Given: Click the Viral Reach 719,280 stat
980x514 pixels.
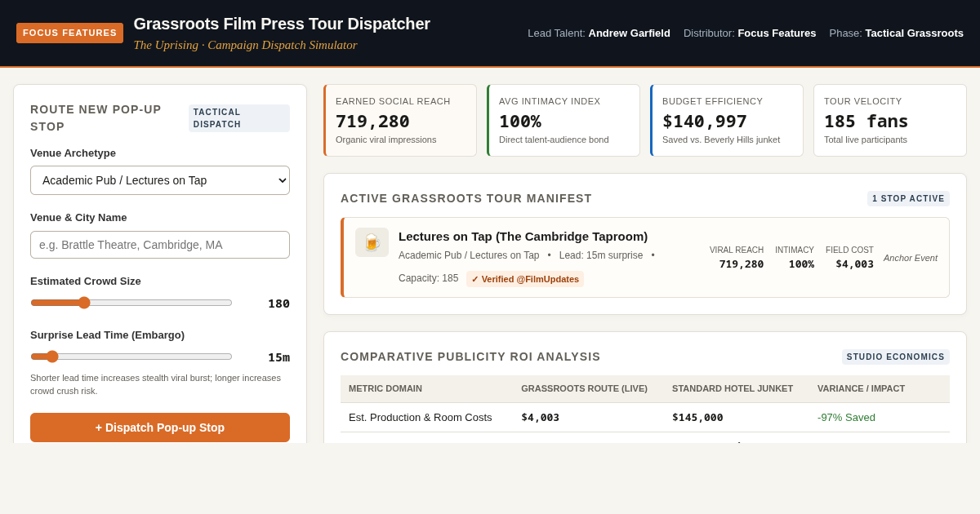Looking at the screenshot, I should 737,258.
